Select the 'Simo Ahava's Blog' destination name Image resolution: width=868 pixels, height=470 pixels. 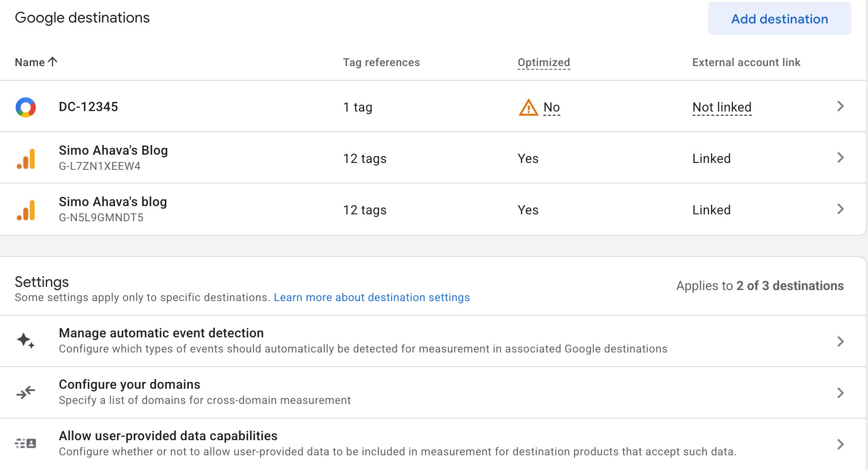pos(113,151)
